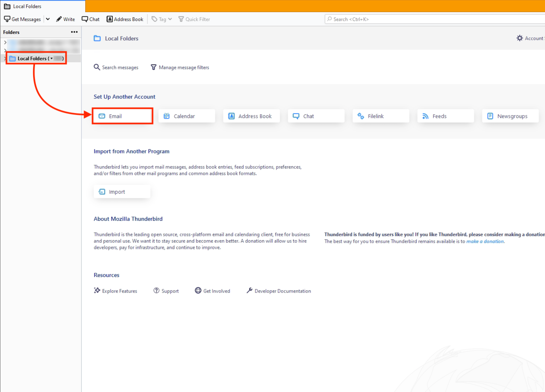This screenshot has height=392, width=545.
Task: Set up a Feeds account
Action: point(445,116)
